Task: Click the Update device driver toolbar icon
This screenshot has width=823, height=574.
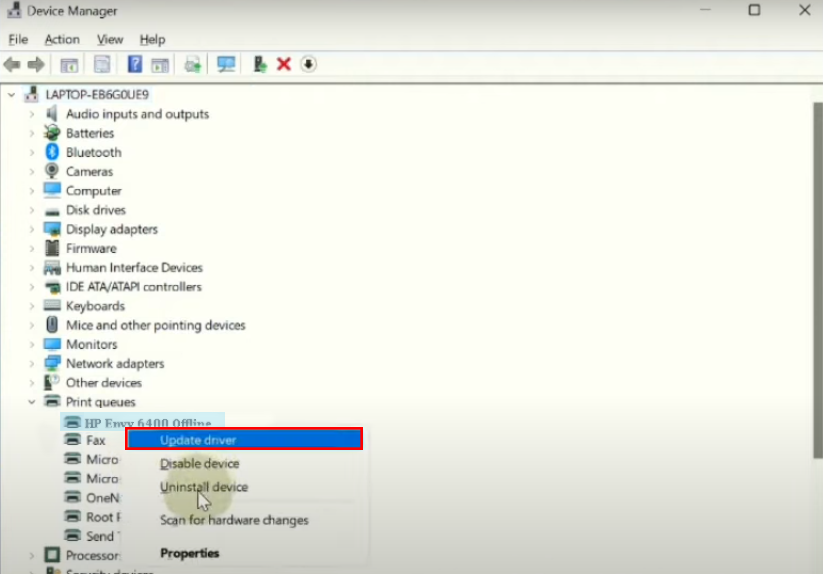Action: pos(193,65)
